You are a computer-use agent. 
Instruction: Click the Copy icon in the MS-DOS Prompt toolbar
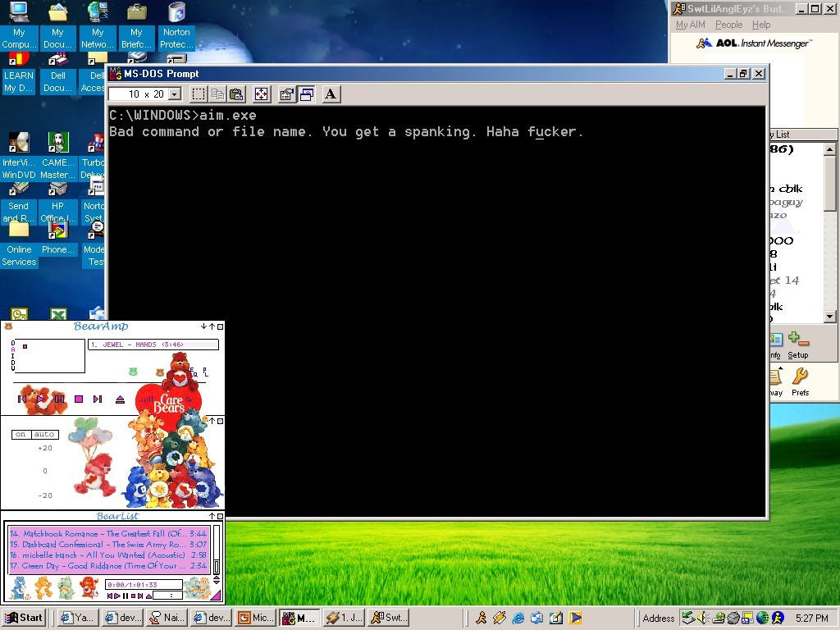218,94
